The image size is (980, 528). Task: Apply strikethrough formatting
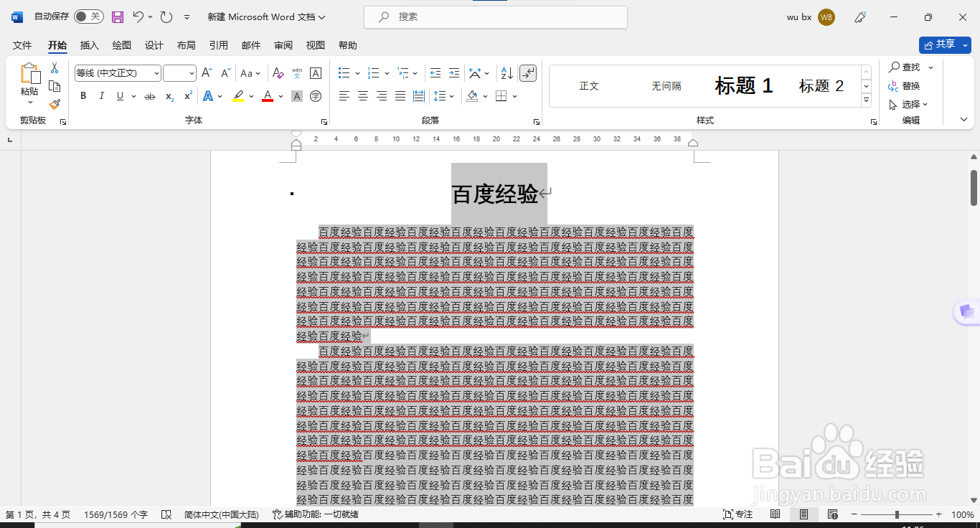point(150,96)
